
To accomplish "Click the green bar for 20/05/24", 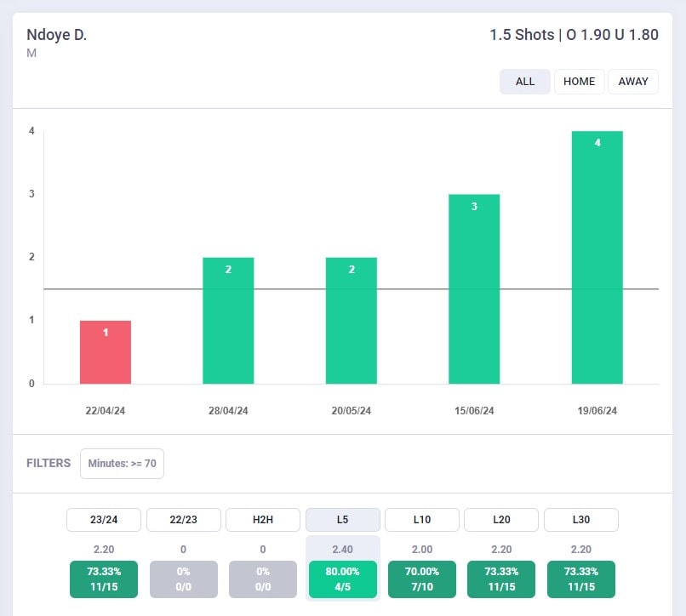I will pos(352,321).
